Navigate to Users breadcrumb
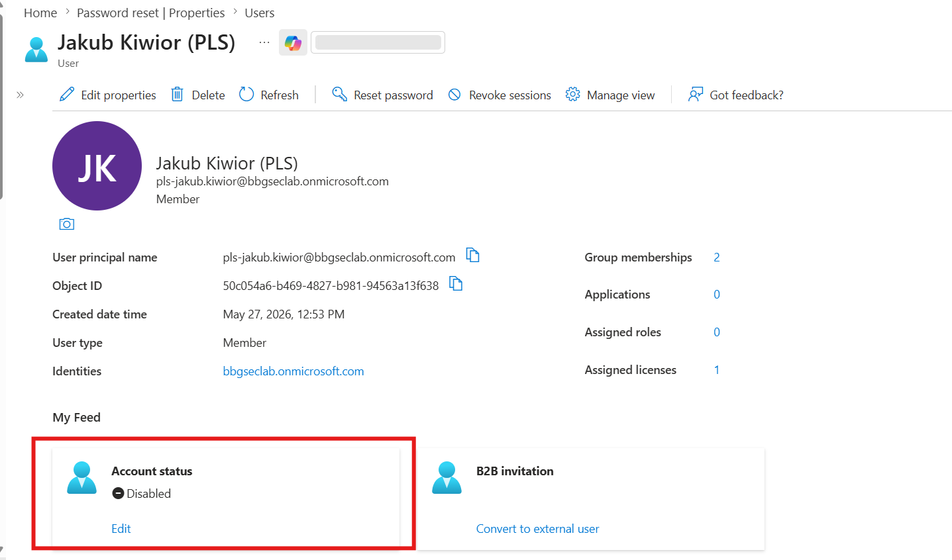Viewport: 952px width, 560px height. tap(260, 13)
